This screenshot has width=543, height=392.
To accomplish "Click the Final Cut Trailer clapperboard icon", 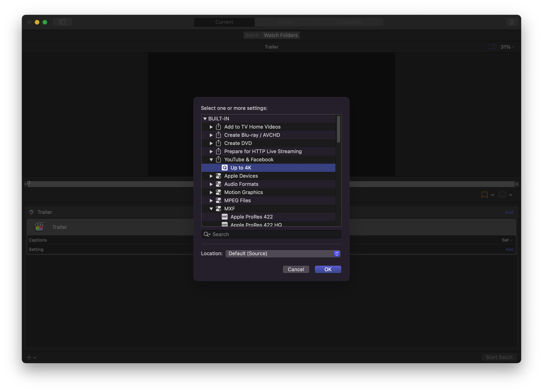I will (x=39, y=227).
